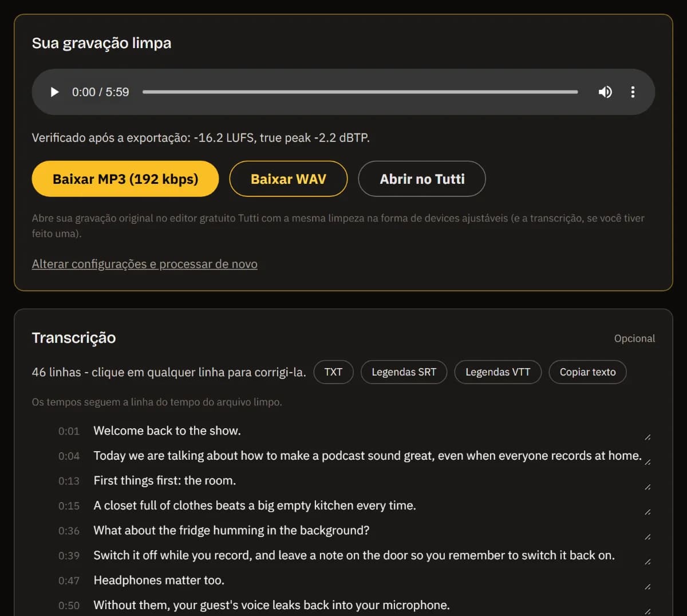687x616 pixels.
Task: Click the 0:50 timestamp
Action: point(69,606)
